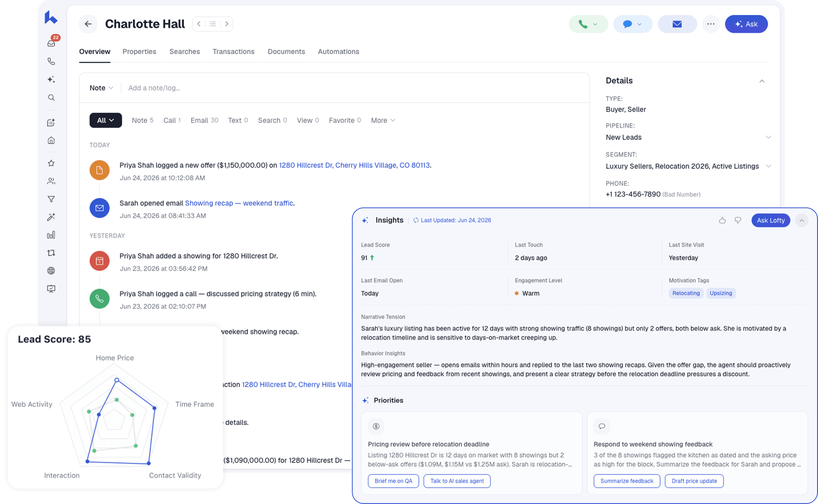
Task: Click Talk to AI sales agent
Action: click(x=457, y=481)
